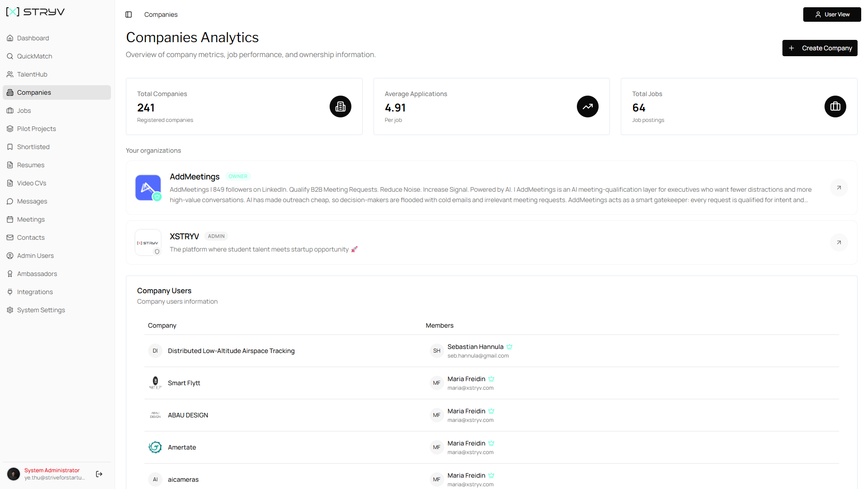Click the ABAU DESIGN logo in table
The image size is (868, 489).
click(x=155, y=415)
